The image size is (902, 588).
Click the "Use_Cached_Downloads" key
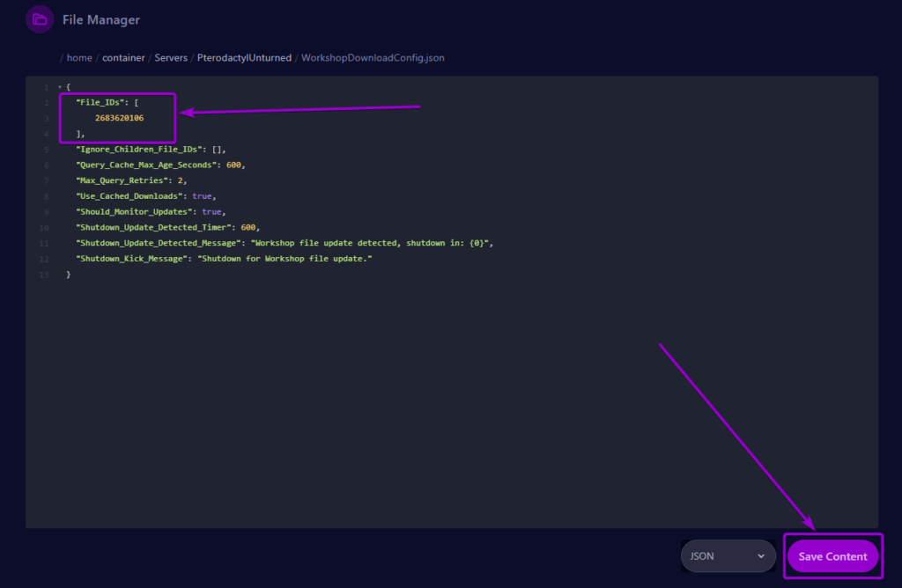click(x=129, y=196)
